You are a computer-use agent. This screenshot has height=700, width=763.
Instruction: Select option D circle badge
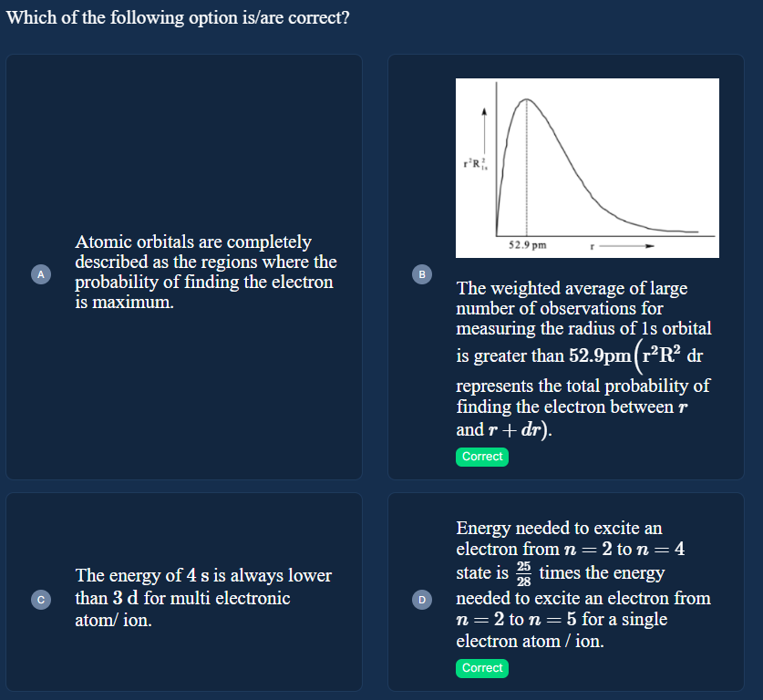point(422,600)
